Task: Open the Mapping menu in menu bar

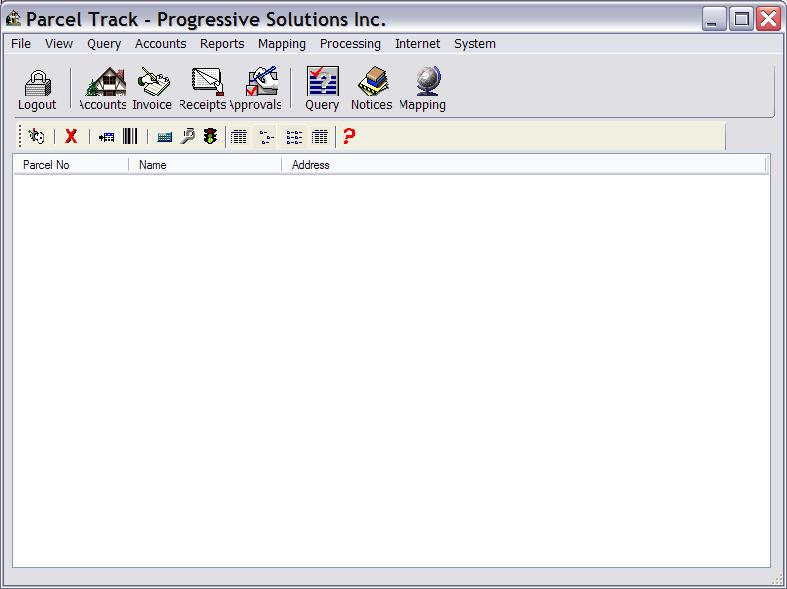Action: pos(282,44)
